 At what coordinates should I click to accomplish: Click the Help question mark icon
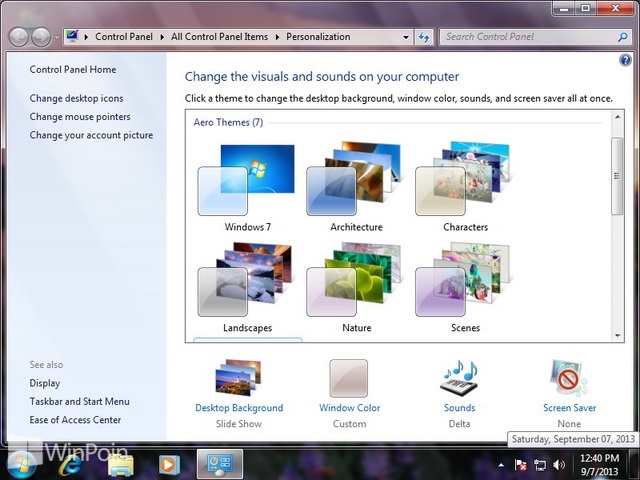(x=625, y=60)
